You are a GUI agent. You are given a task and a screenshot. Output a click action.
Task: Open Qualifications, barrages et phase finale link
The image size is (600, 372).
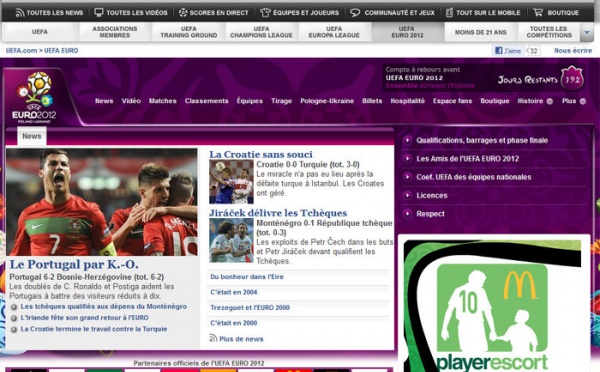[x=482, y=140]
